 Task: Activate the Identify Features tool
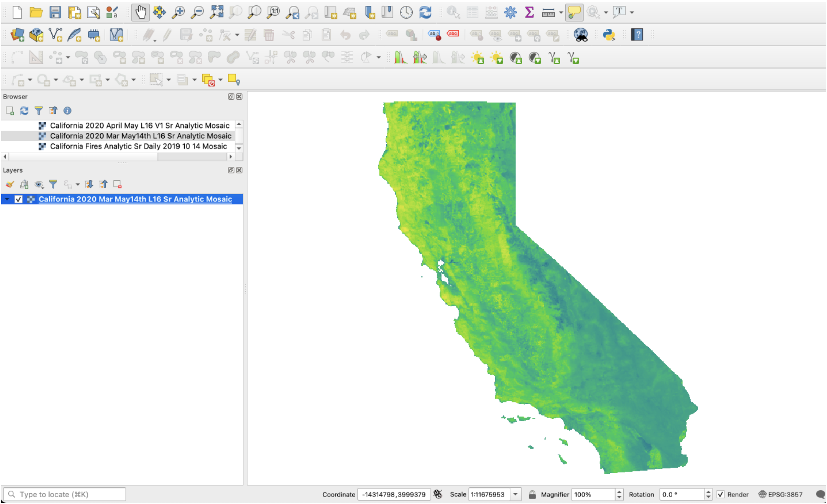[x=452, y=12]
